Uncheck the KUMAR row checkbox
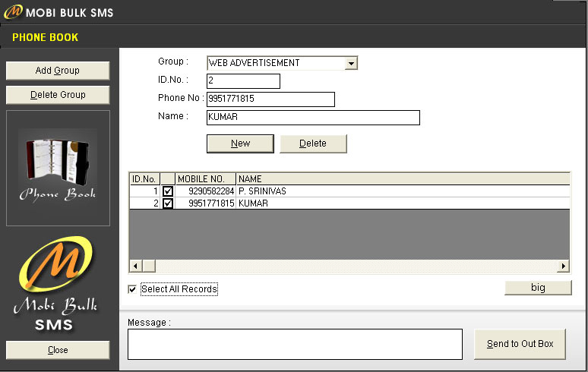 168,203
